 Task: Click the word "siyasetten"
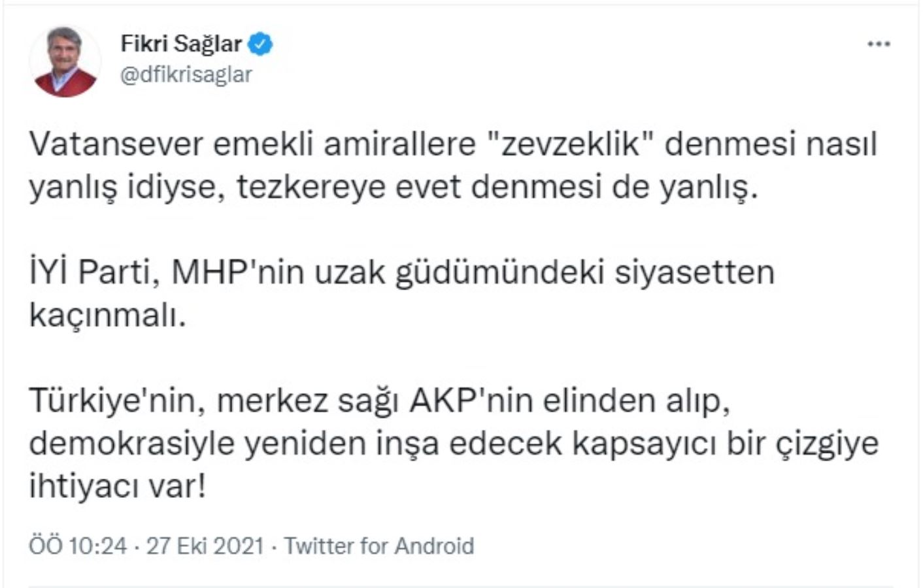pyautogui.click(x=694, y=272)
